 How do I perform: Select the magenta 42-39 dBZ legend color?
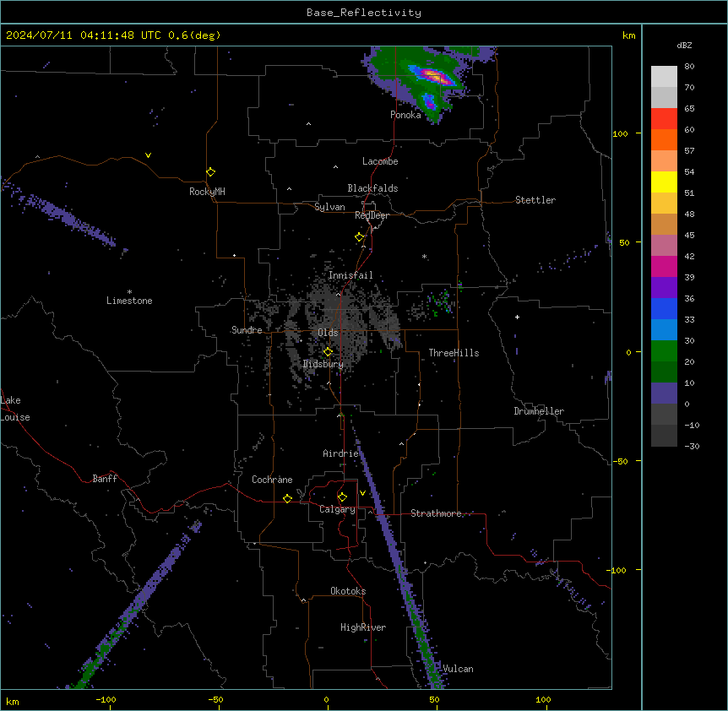[x=664, y=266]
